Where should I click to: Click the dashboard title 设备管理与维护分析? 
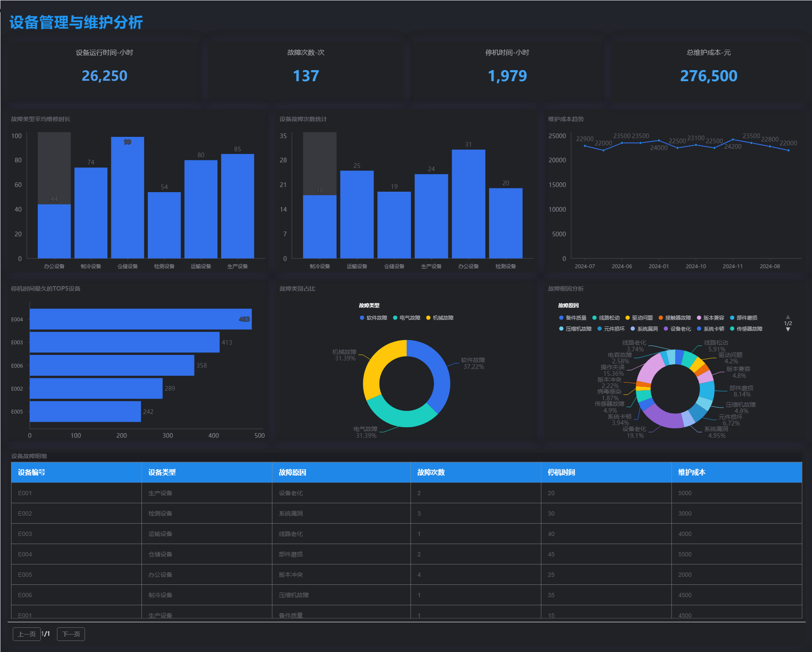(76, 22)
